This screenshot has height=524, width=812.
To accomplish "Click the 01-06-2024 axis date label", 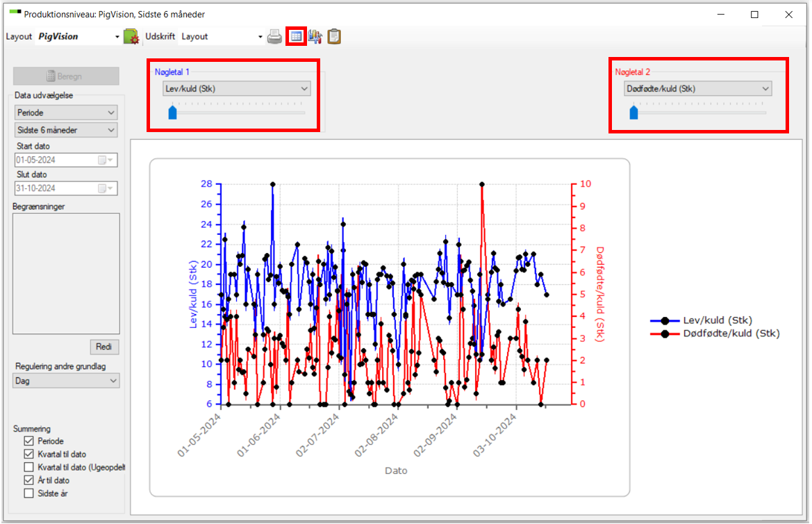I will coord(260,435).
